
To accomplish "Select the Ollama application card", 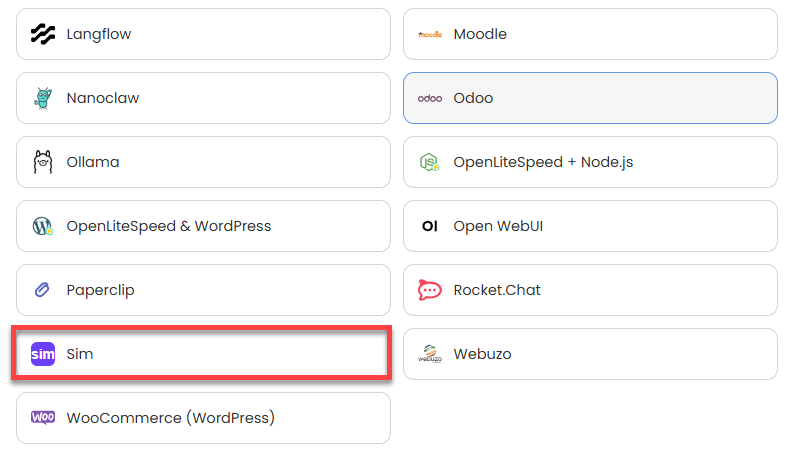I will tap(203, 162).
